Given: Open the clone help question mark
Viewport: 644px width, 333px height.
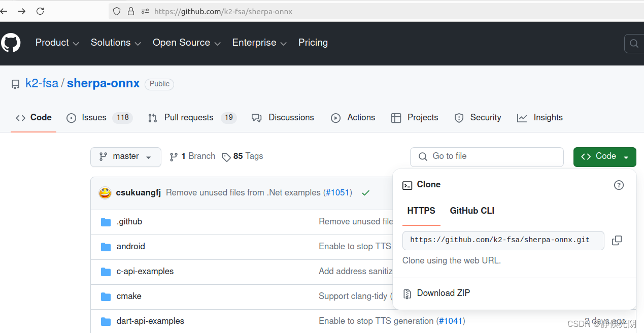Looking at the screenshot, I should [619, 185].
